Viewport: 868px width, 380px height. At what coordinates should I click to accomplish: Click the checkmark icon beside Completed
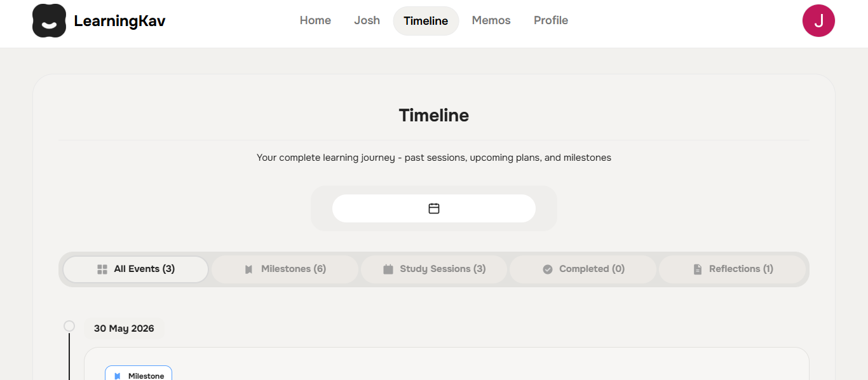click(548, 269)
